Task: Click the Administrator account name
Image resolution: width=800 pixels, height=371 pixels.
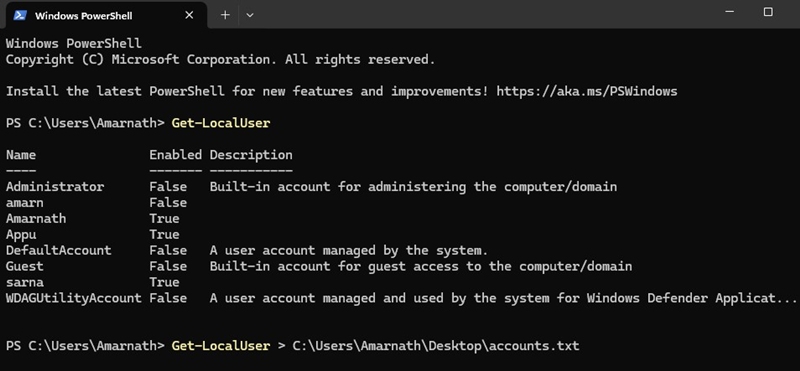Action: (55, 187)
